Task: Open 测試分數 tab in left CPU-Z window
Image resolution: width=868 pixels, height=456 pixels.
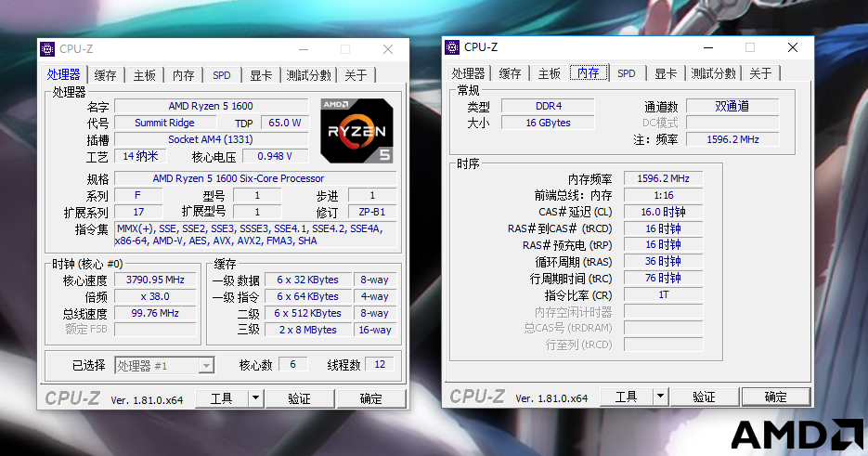Action: point(308,75)
